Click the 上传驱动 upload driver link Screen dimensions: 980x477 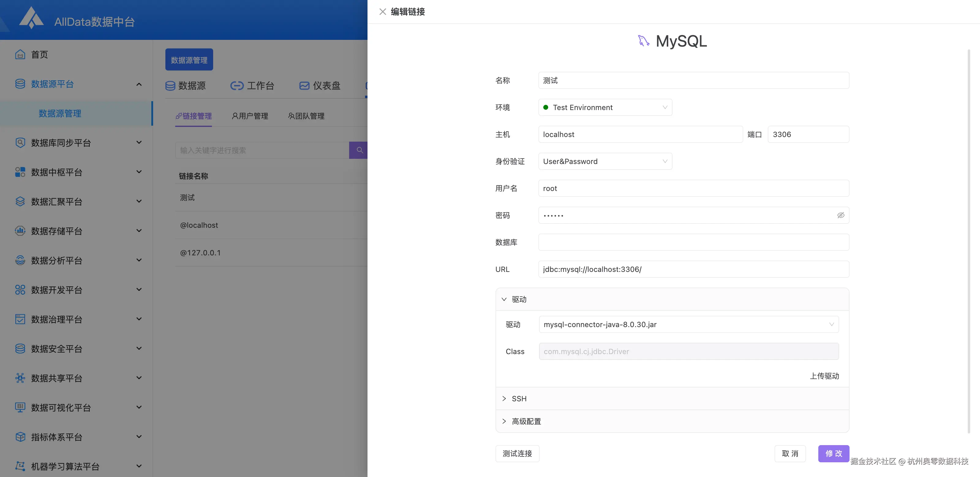[824, 376]
